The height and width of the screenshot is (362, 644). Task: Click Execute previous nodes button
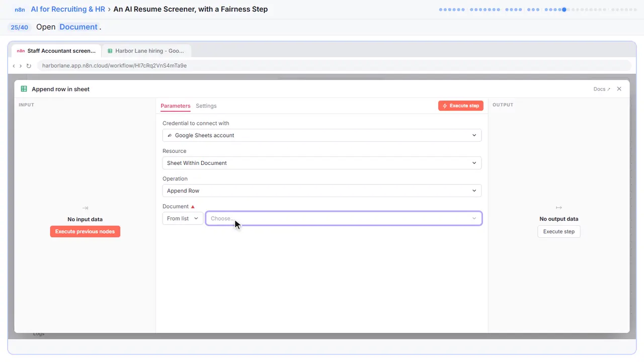point(85,231)
